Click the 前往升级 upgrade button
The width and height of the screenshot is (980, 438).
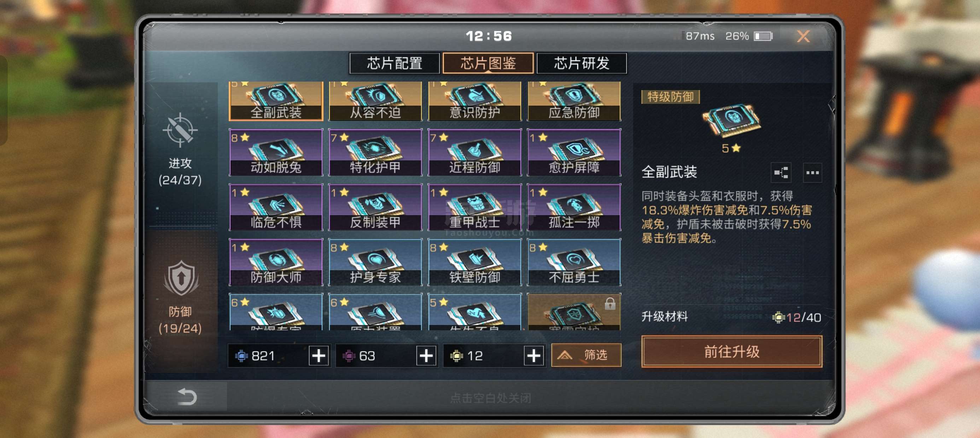coord(731,351)
